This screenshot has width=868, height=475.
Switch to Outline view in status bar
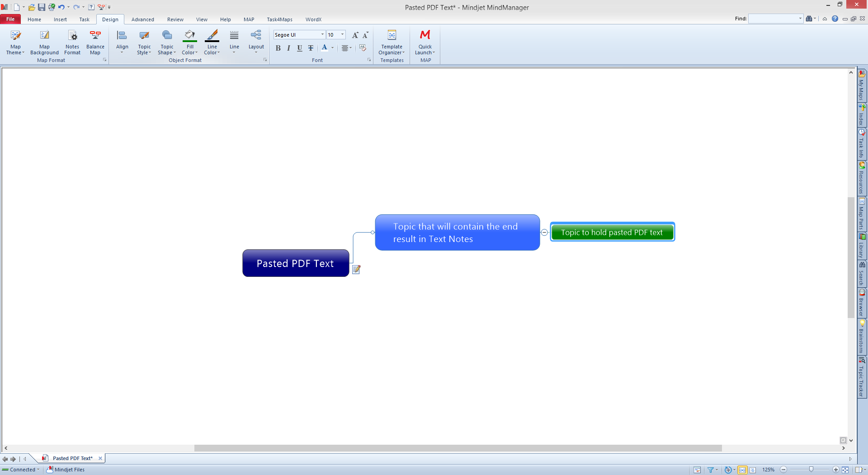(753, 470)
